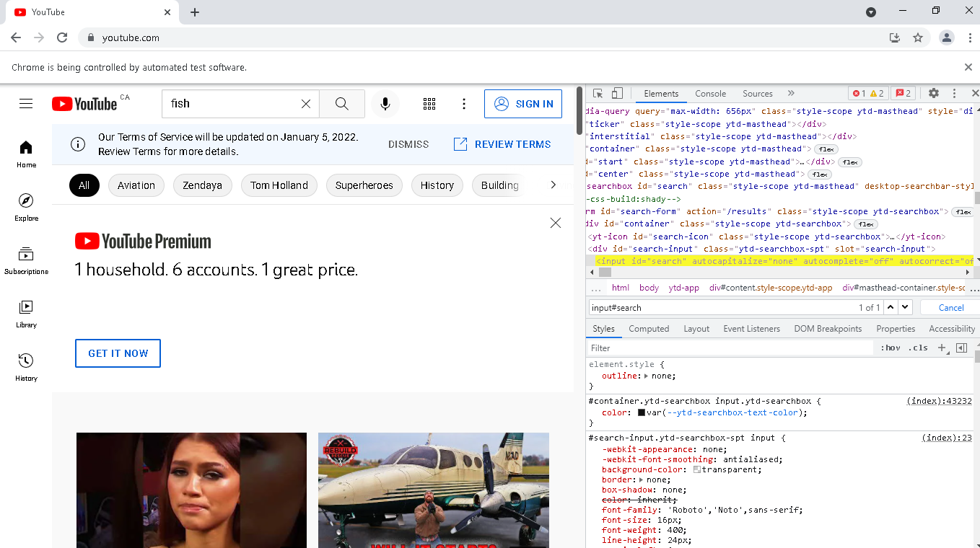Reload the page with refresh button
This screenshot has height=548, width=980.
(x=62, y=37)
